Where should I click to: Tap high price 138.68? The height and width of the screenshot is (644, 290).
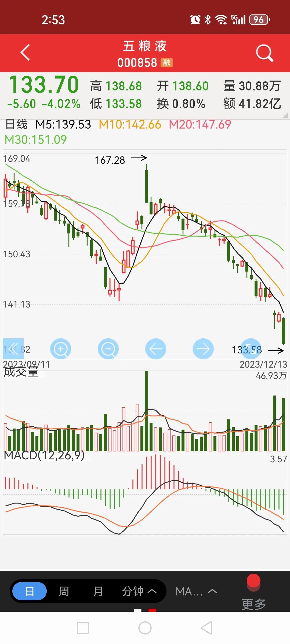[x=124, y=86]
